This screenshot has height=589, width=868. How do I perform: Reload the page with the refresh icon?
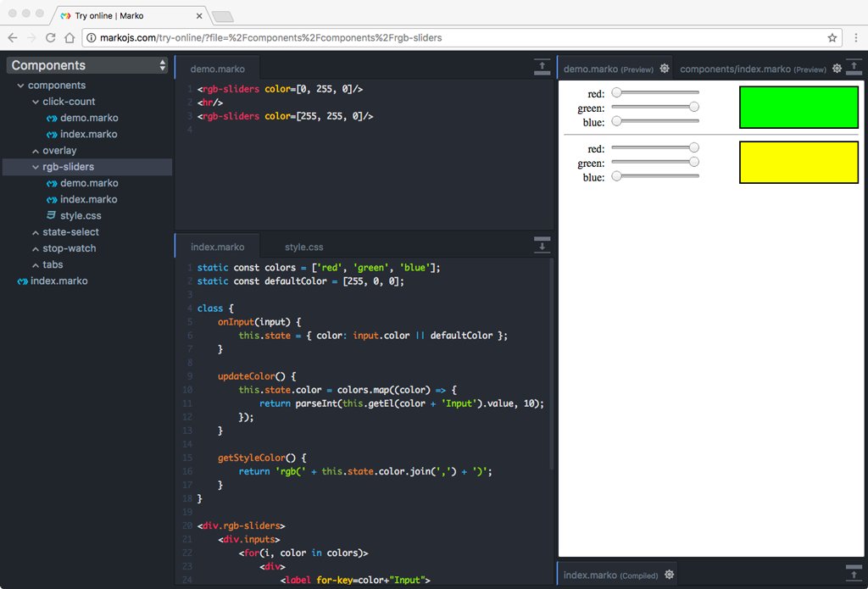pos(50,37)
